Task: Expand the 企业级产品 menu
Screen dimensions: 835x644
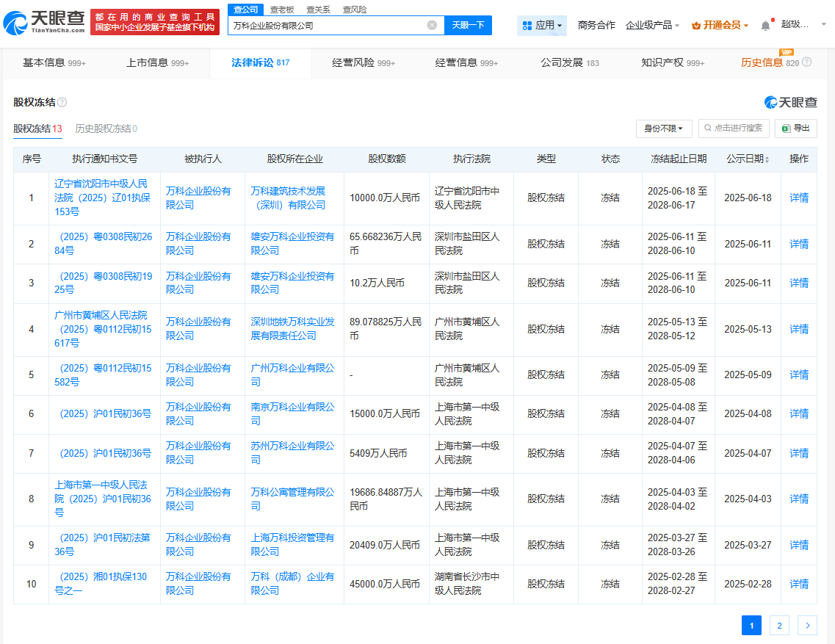Action: click(x=652, y=25)
